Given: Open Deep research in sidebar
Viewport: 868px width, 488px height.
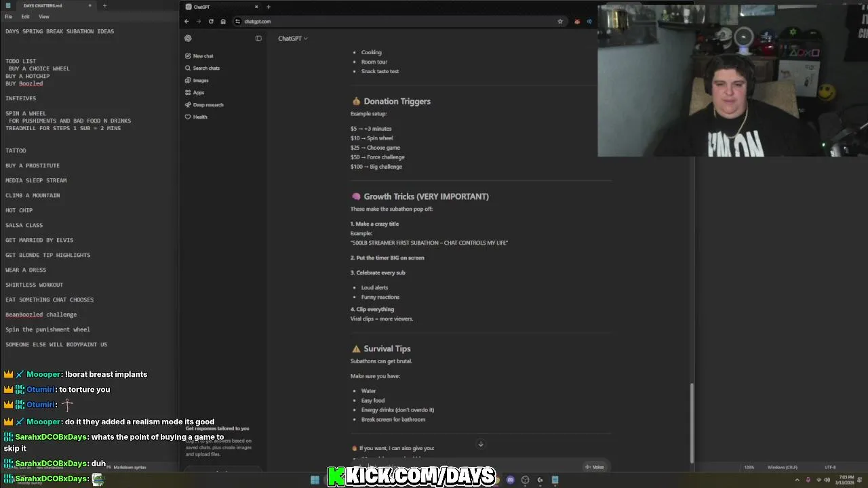Looking at the screenshot, I should point(204,105).
